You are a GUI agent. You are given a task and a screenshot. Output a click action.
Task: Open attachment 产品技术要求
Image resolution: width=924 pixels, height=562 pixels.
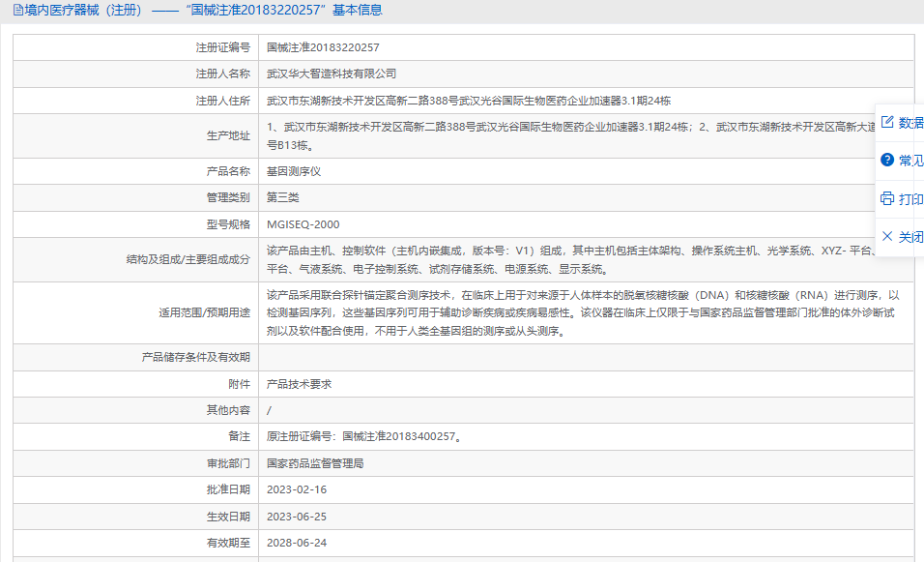tap(299, 384)
